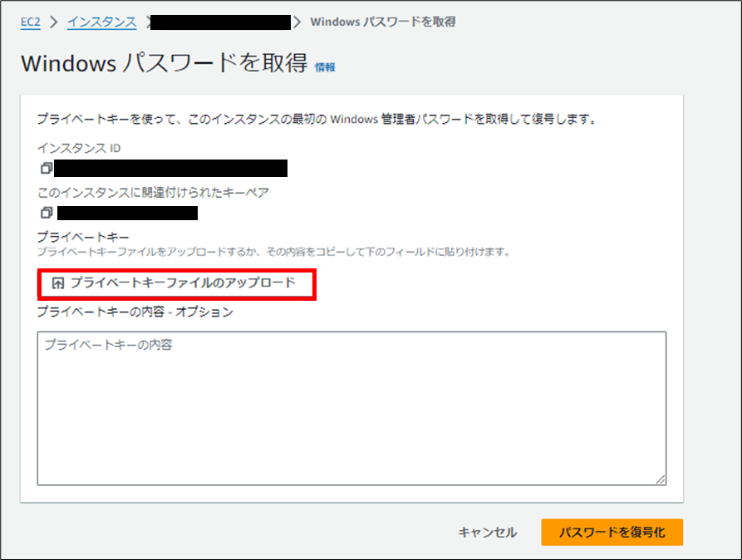Click プライベートキーファイルのアップロード button
742x560 pixels.
coord(176,284)
